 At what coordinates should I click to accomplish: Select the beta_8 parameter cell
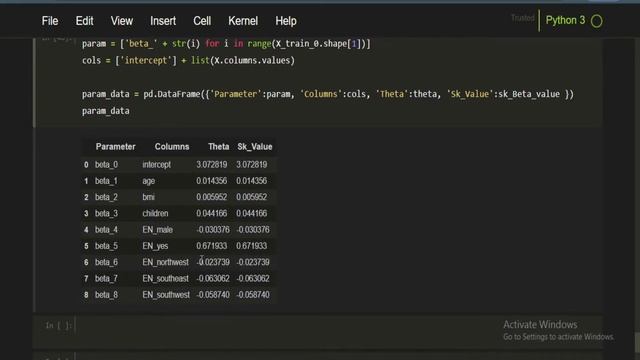pyautogui.click(x=107, y=295)
